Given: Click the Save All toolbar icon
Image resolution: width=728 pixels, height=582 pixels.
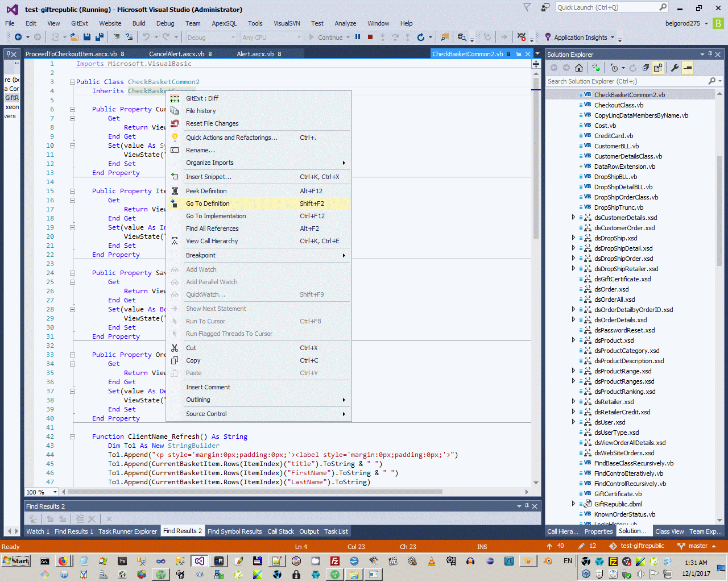Looking at the screenshot, I should tap(99, 37).
